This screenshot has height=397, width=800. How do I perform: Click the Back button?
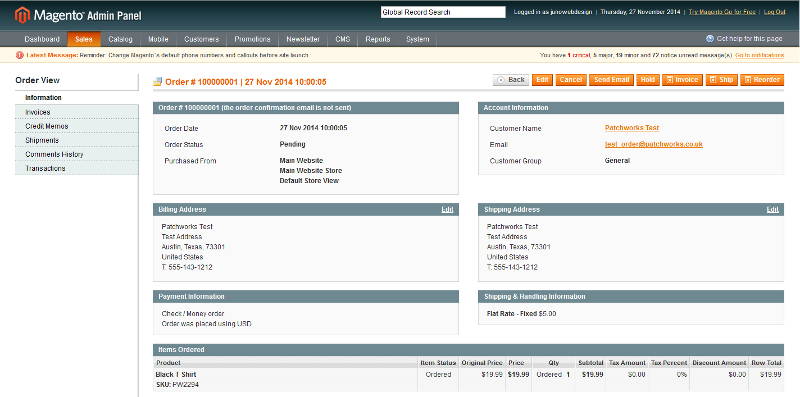pos(511,80)
